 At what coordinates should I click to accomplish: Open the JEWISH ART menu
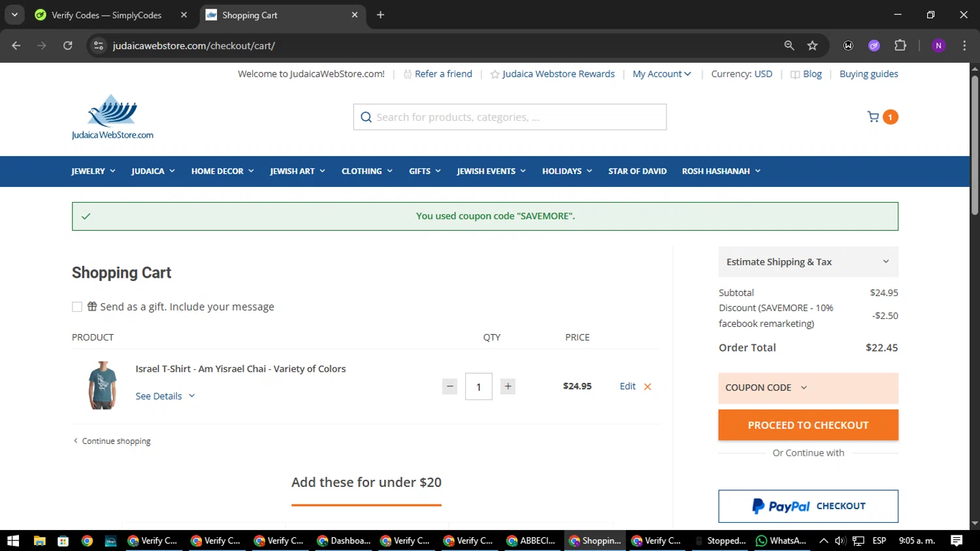click(x=297, y=171)
